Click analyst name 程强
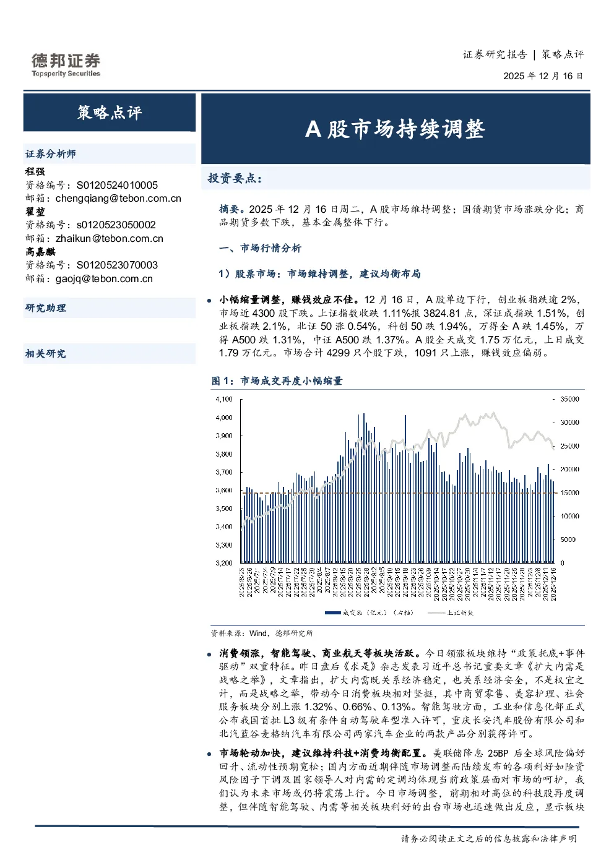 (x=35, y=171)
